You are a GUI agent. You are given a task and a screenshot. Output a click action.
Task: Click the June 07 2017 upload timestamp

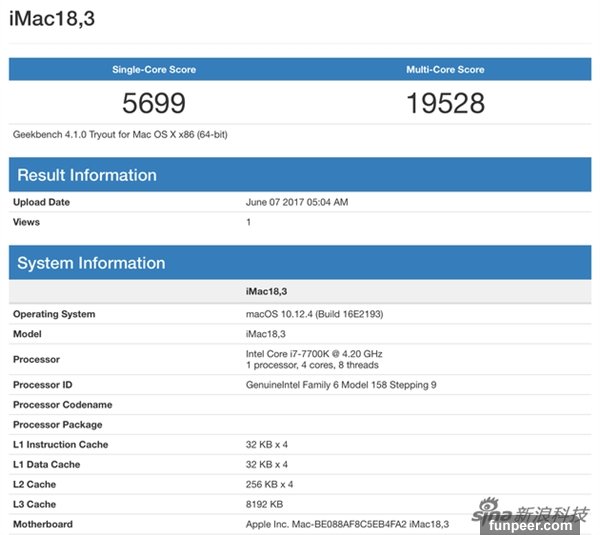297,202
